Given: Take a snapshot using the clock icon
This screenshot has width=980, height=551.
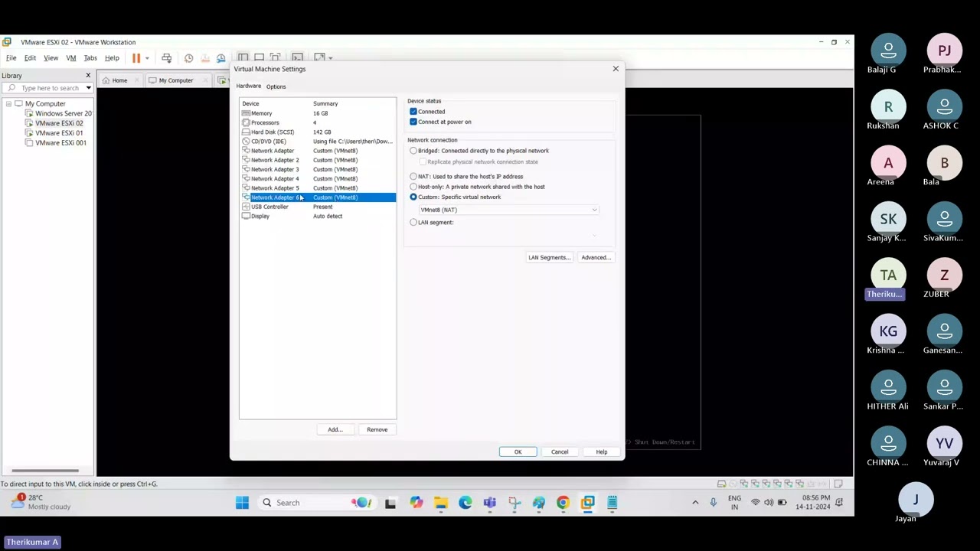Looking at the screenshot, I should point(188,58).
